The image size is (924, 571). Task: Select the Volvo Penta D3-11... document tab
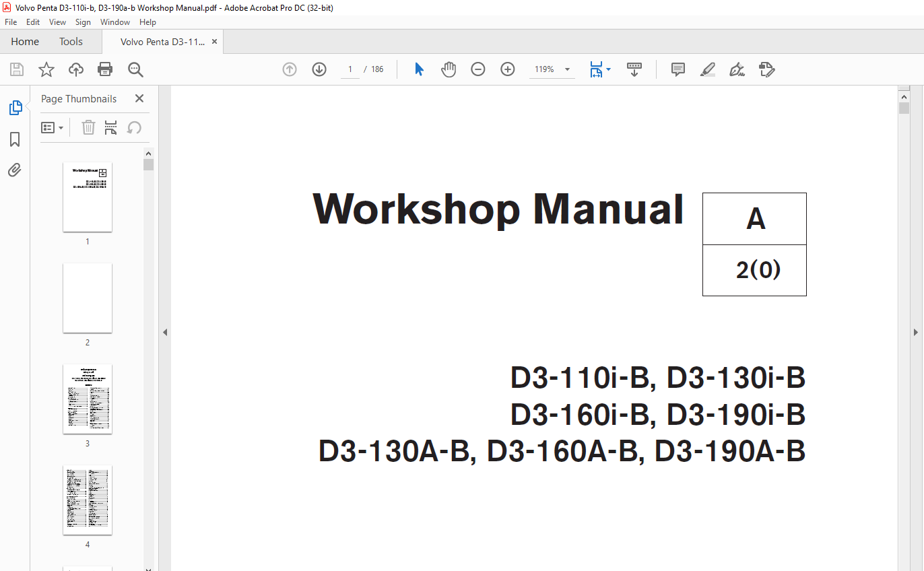(x=162, y=42)
